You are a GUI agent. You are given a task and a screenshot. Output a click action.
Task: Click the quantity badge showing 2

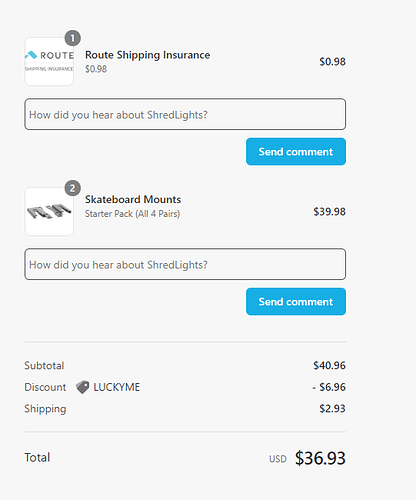click(x=72, y=188)
